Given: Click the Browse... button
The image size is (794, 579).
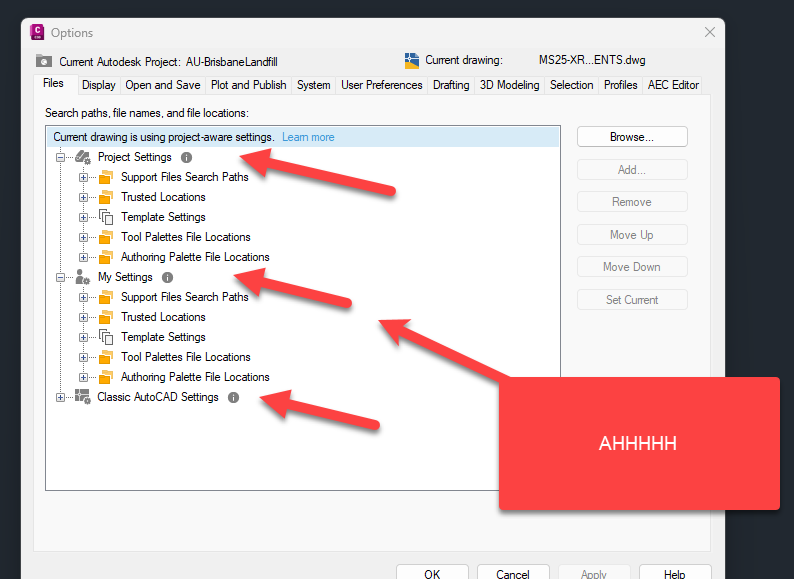Looking at the screenshot, I should (x=632, y=137).
